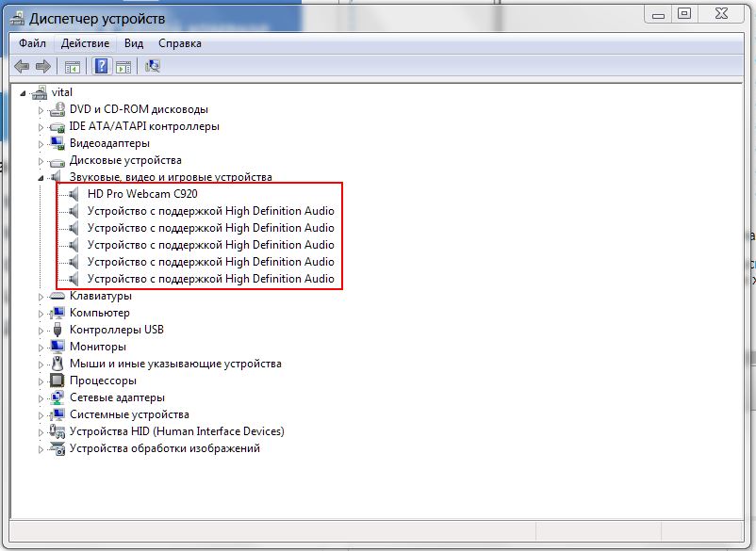
Task: Click the Клавиатуры keyboard icon
Action: click(58, 296)
